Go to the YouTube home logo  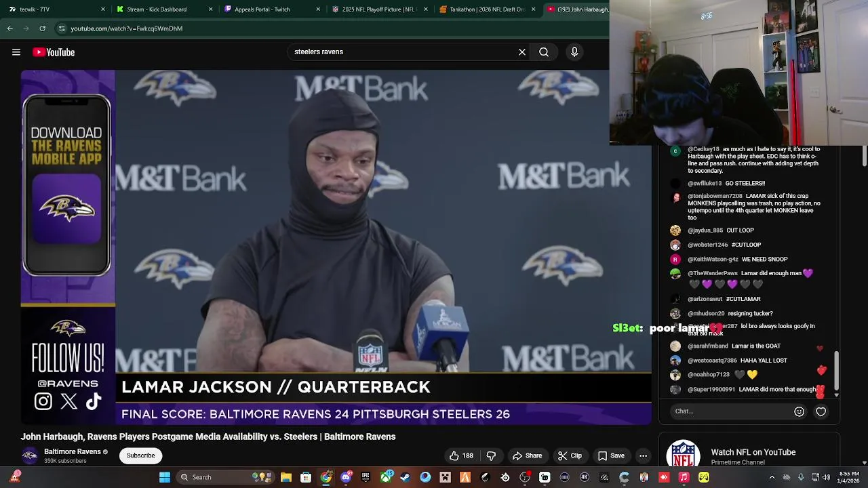pyautogui.click(x=54, y=52)
